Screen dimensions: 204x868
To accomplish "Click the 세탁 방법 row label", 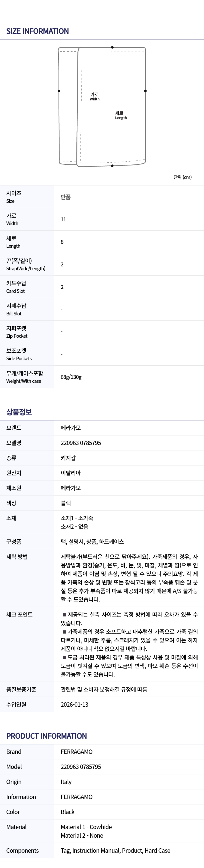I will point(17,557).
